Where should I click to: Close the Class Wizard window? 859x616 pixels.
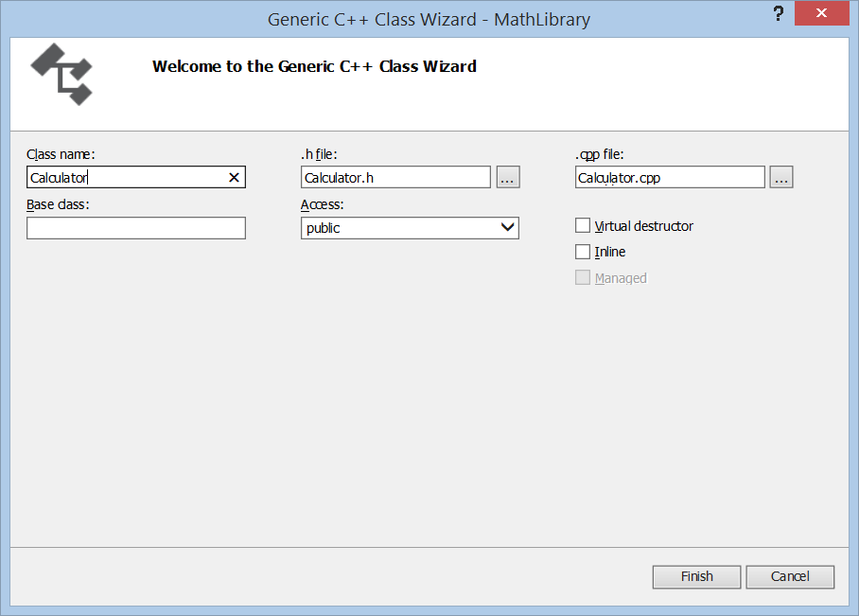[821, 13]
